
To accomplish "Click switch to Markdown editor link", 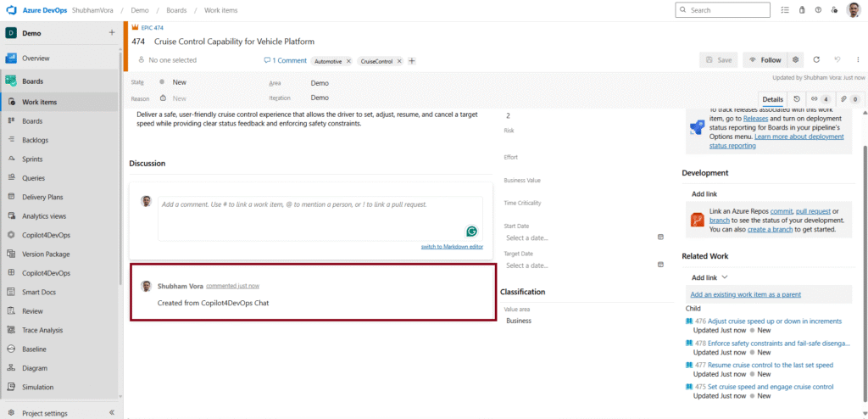I will pyautogui.click(x=452, y=247).
